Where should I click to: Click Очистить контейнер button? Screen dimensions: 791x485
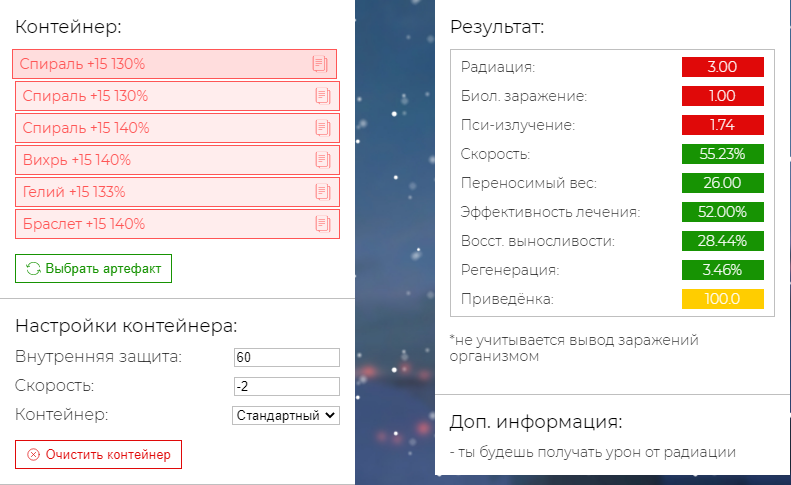(x=98, y=455)
